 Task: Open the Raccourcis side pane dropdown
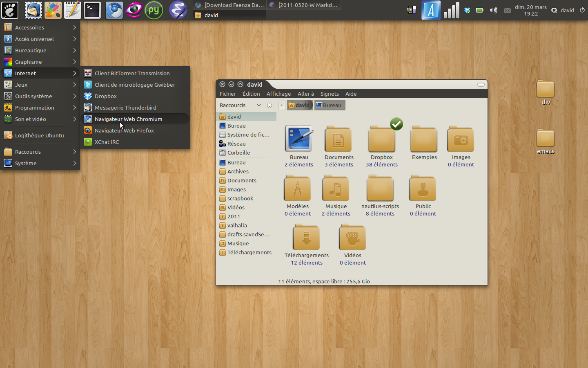(x=258, y=105)
